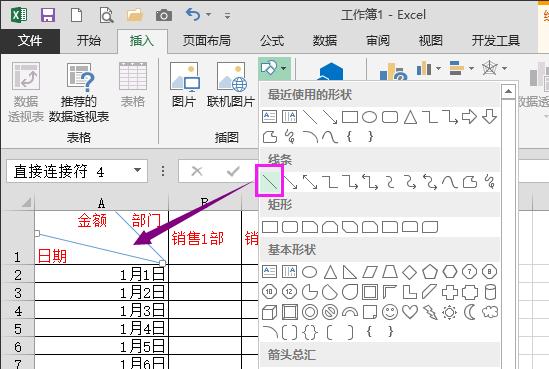Insert a picture using 图片 icon

click(184, 85)
